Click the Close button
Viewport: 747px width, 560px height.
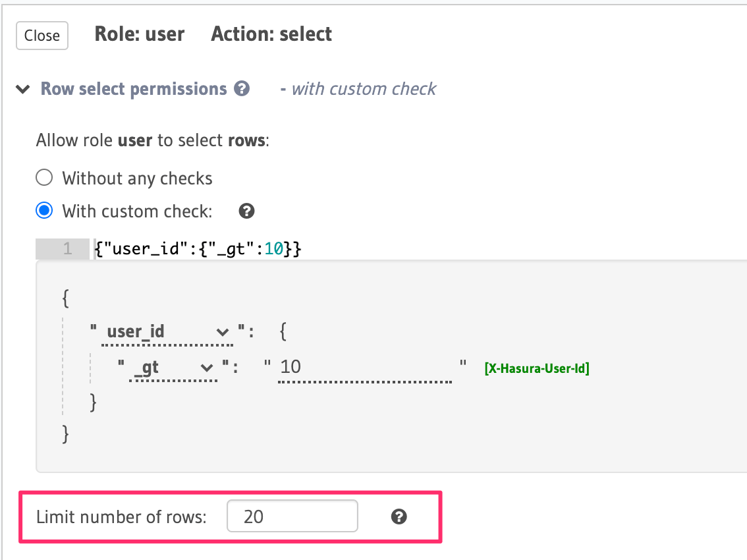42,36
